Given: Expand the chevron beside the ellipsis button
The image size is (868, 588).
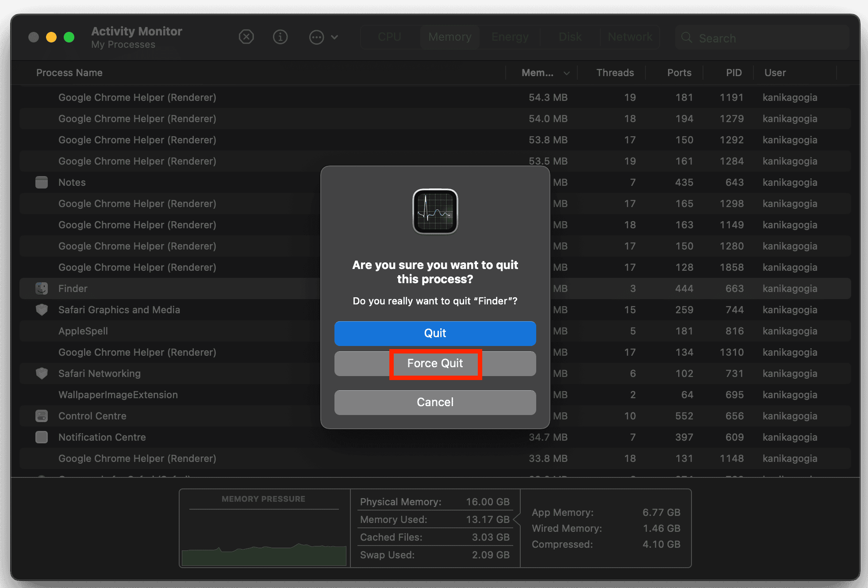Looking at the screenshot, I should 334,37.
